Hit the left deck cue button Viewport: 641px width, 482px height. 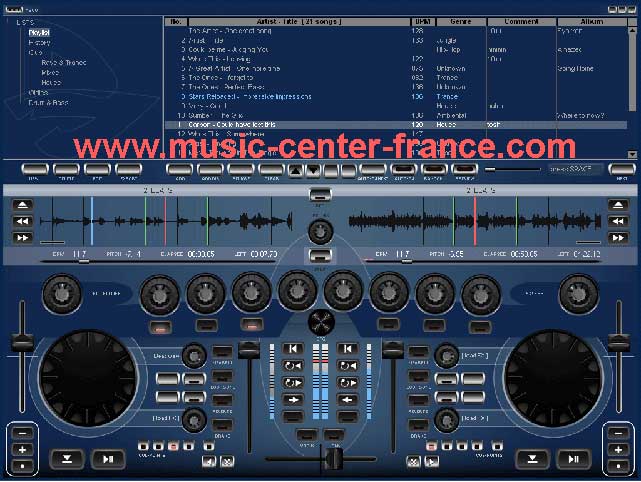pos(67,459)
